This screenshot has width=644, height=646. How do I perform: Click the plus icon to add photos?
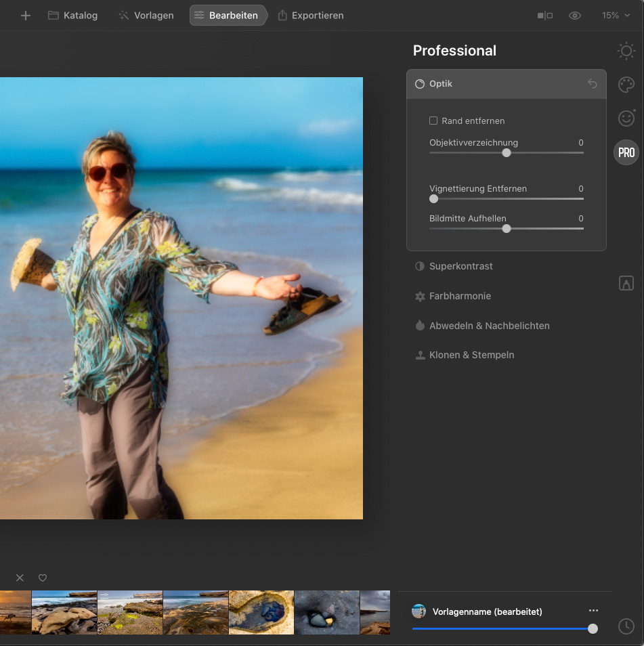[x=26, y=16]
